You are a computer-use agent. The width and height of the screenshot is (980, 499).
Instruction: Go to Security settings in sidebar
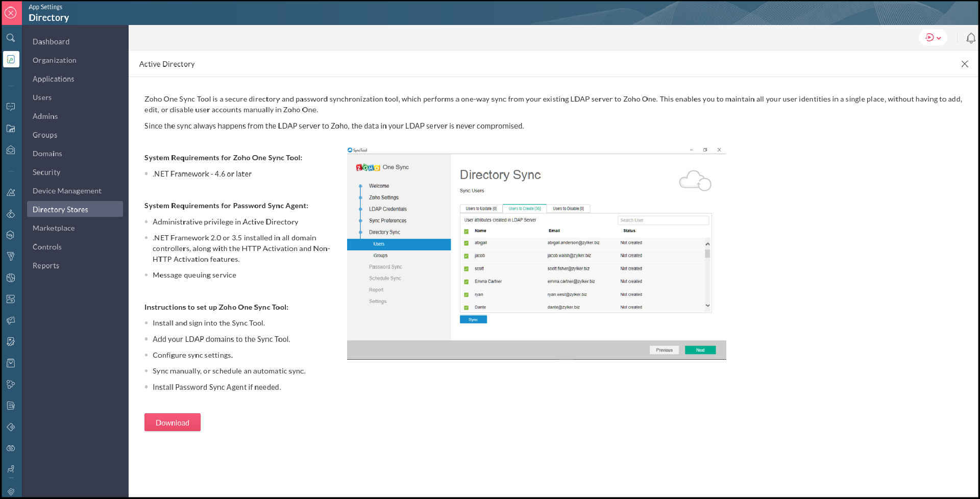click(x=46, y=172)
